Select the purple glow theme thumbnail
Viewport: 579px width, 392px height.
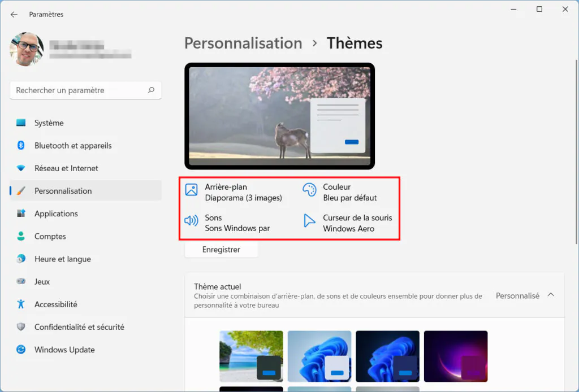point(456,356)
